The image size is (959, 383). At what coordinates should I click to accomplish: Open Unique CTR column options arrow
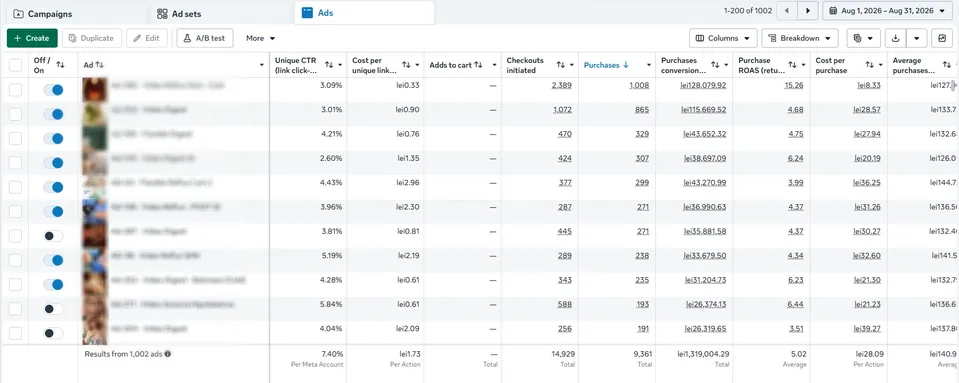(339, 65)
